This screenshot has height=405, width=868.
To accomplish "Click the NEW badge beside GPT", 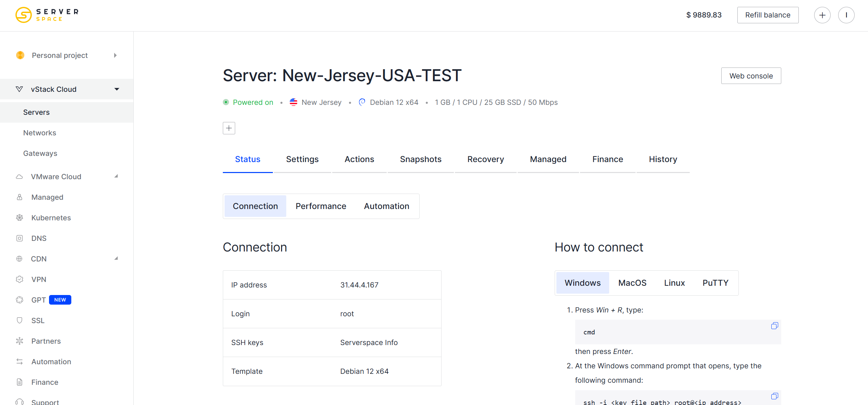I will coord(60,300).
